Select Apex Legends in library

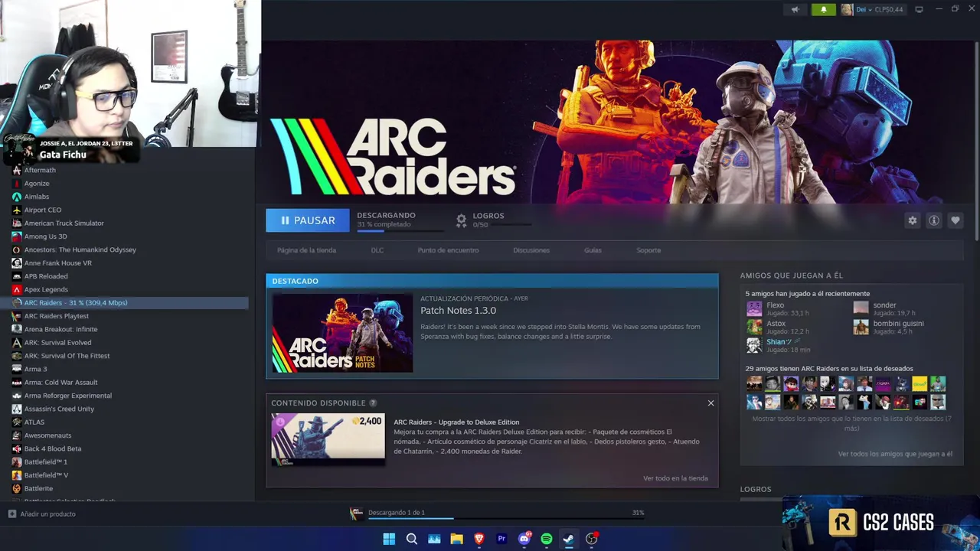46,289
